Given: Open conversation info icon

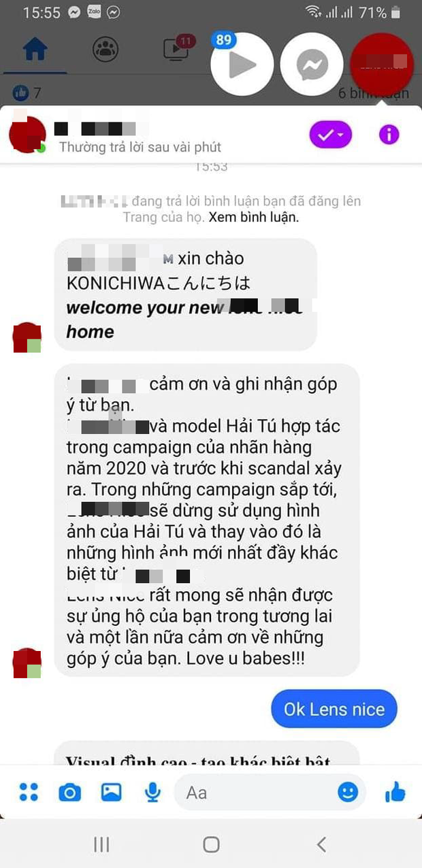Looking at the screenshot, I should click(x=389, y=135).
